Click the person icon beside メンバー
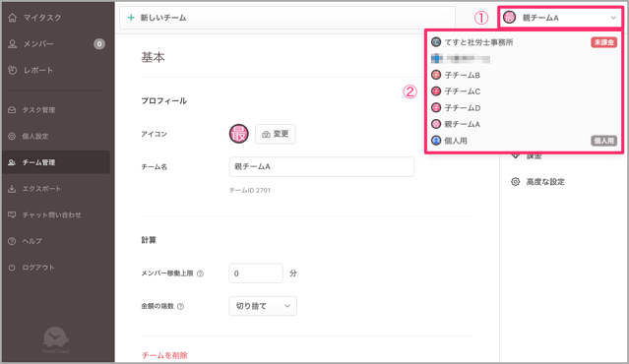The width and height of the screenshot is (629, 364). (x=13, y=43)
